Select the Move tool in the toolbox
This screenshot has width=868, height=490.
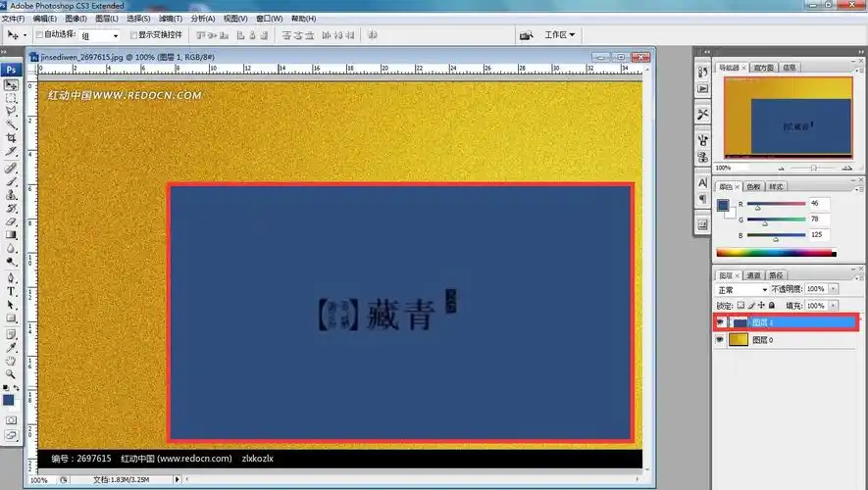(x=11, y=84)
